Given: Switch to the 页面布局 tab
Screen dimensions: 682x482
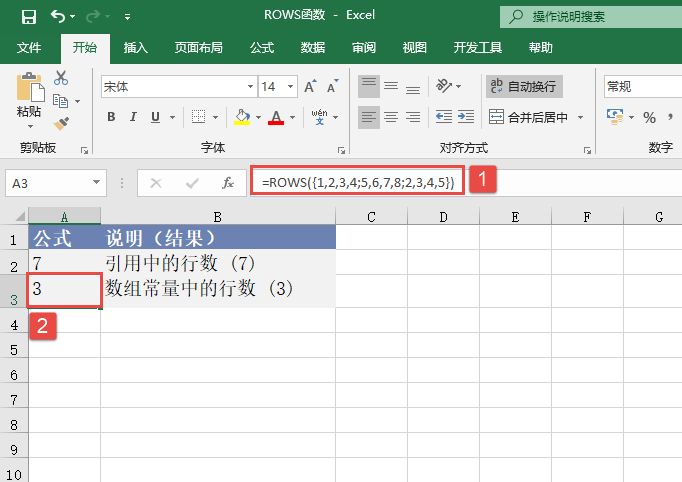Looking at the screenshot, I should coord(199,47).
